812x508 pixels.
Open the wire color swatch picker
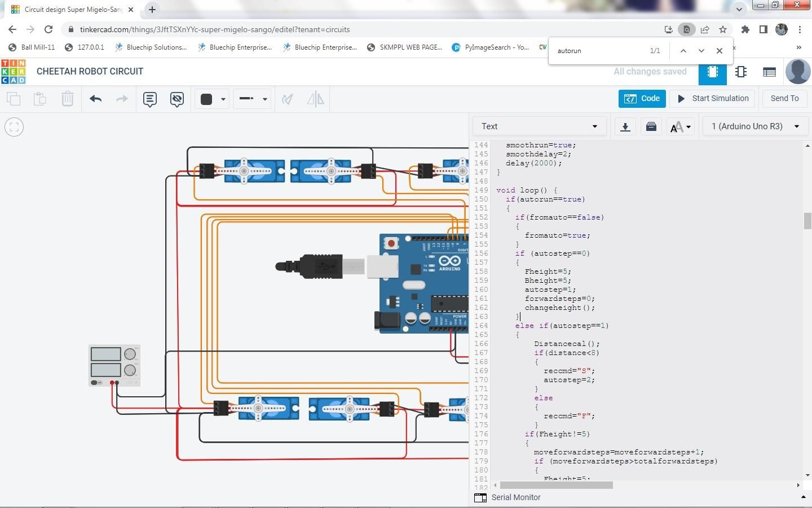[x=213, y=99]
